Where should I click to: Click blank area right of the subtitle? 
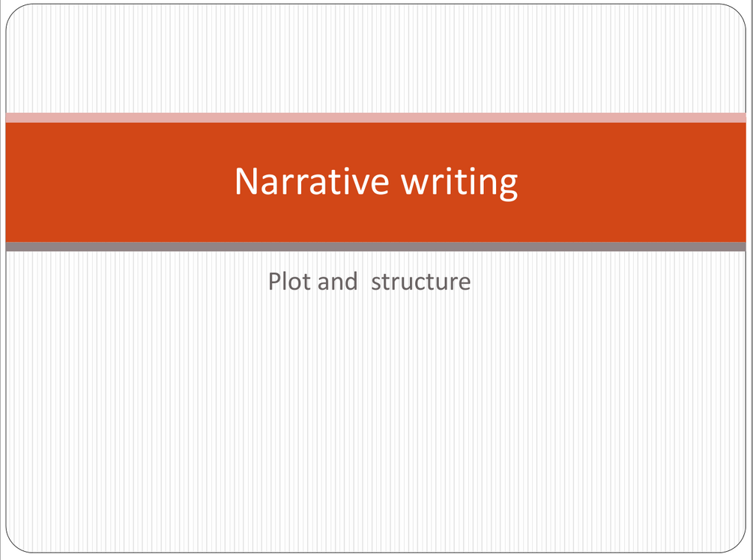[x=614, y=282]
